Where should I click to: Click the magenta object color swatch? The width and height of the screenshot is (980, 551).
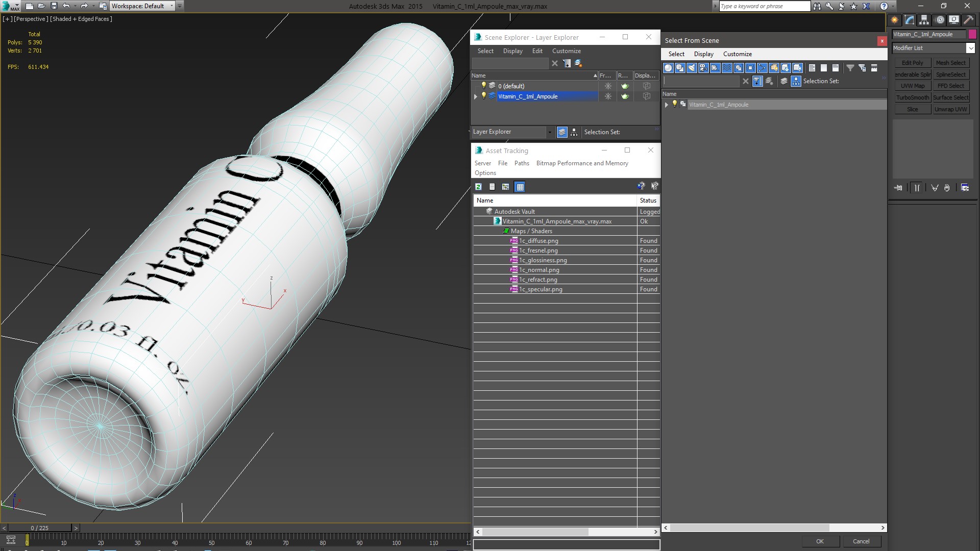pyautogui.click(x=972, y=34)
